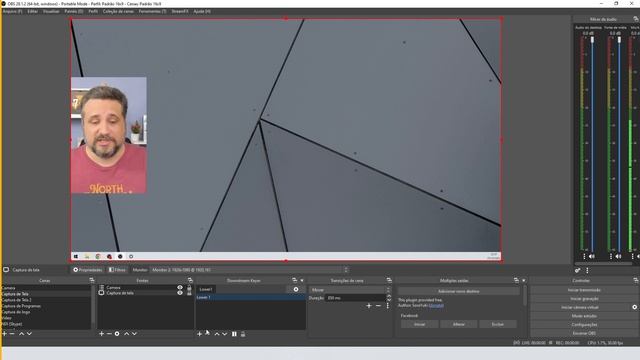Undock the Mixer de áudio panel

coord(636,19)
